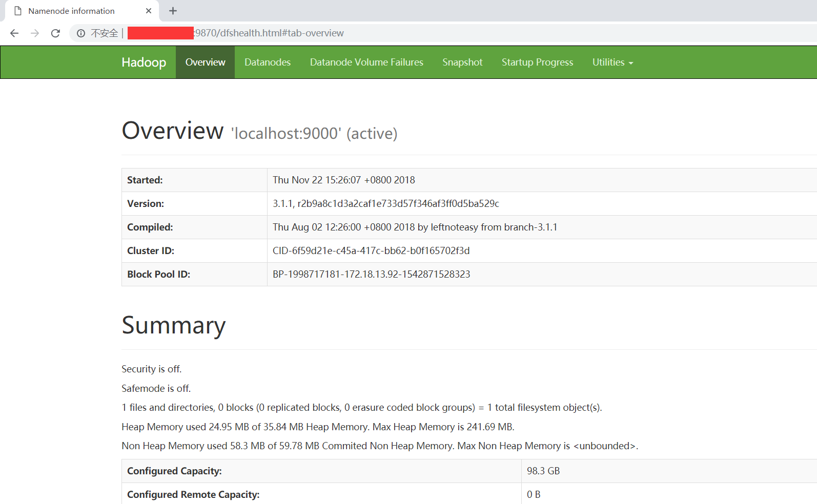The height and width of the screenshot is (504, 817).
Task: Click the Security is off line
Action: click(x=152, y=369)
